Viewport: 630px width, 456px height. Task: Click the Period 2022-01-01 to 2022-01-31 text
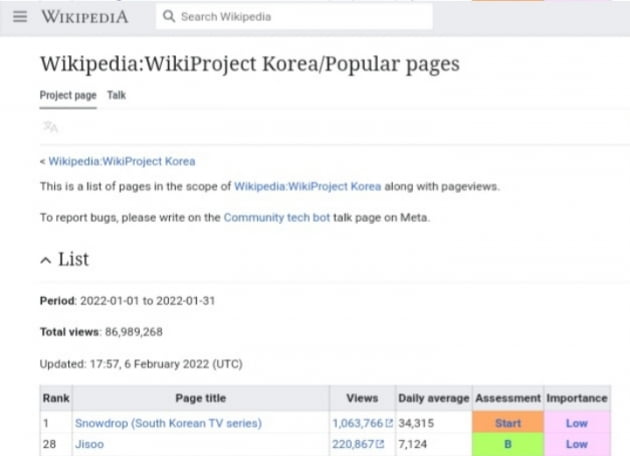(127, 301)
